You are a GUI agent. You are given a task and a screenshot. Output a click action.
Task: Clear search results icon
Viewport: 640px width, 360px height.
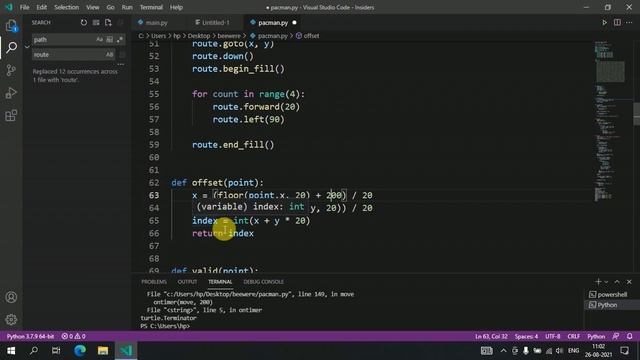click(x=96, y=22)
